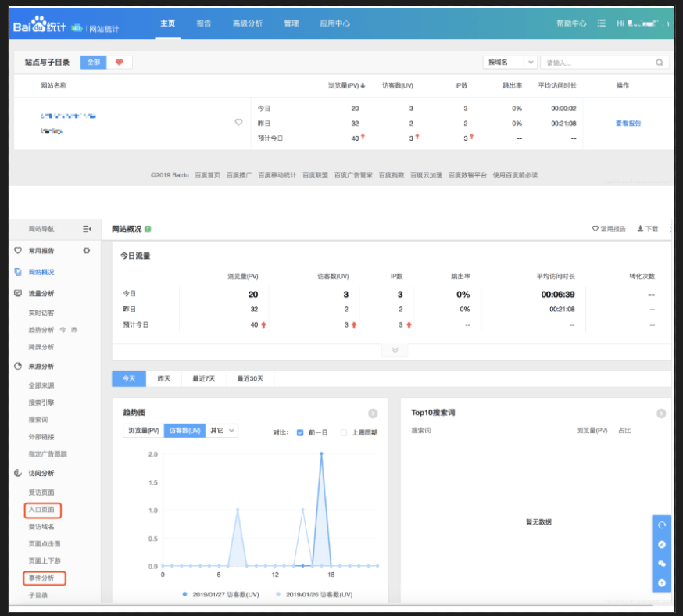This screenshot has width=683, height=616.
Task: Check the 上周同期 comparison checkbox
Action: [344, 432]
